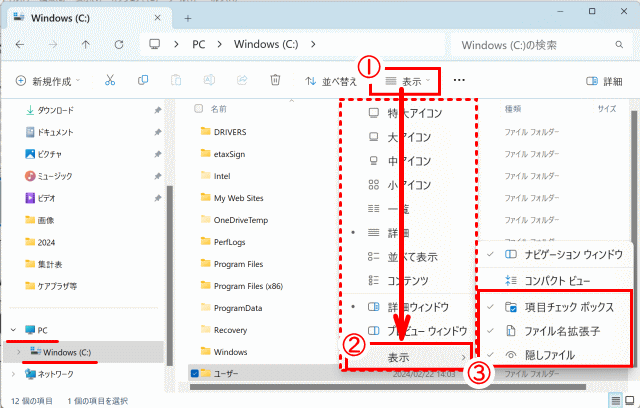Open ビデオ in the sidebar

point(46,198)
